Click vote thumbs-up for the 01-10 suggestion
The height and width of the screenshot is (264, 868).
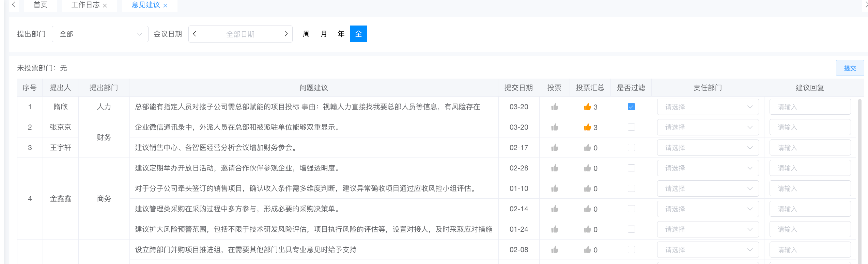click(x=555, y=188)
